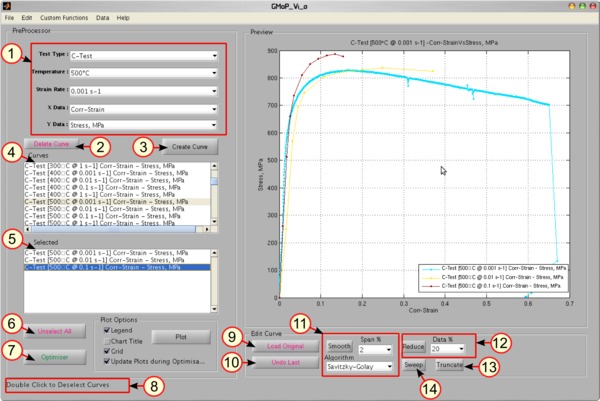600x401 pixels.
Task: Select curve C-Test 500°C @ 0.001 s-1 in Curves list
Action: 117,202
